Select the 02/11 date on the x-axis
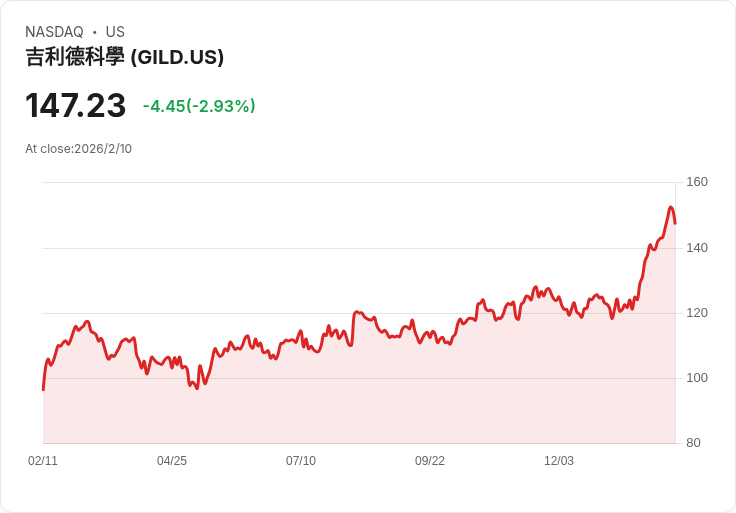The height and width of the screenshot is (513, 736). click(43, 461)
